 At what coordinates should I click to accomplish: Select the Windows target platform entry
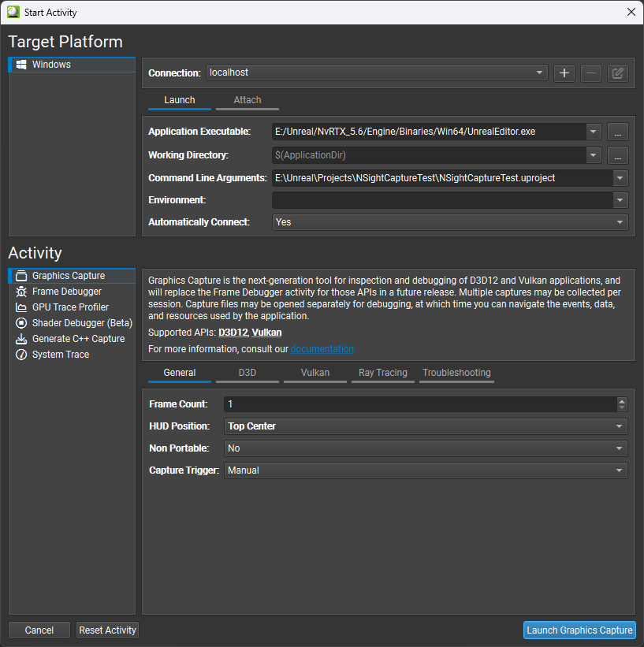tap(72, 65)
